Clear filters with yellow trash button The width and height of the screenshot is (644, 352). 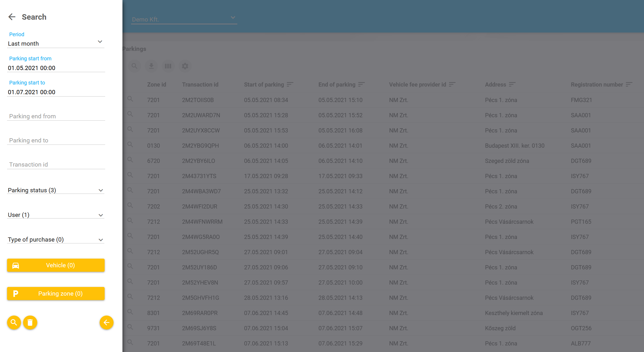[x=30, y=322]
